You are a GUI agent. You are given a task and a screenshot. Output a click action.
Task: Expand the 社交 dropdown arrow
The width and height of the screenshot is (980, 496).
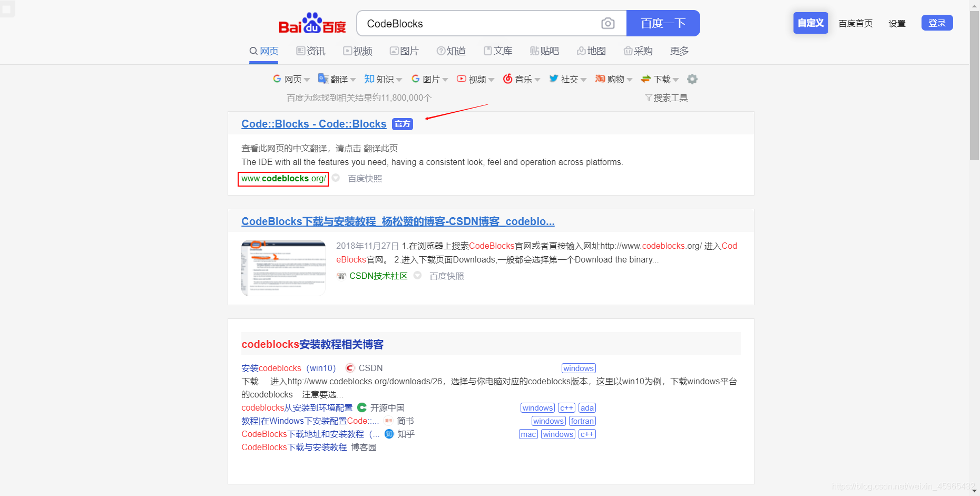pos(583,80)
